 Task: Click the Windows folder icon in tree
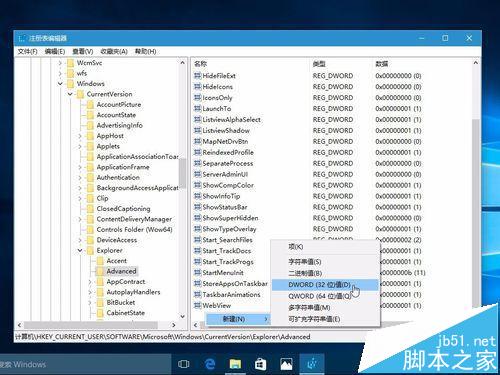[x=70, y=83]
